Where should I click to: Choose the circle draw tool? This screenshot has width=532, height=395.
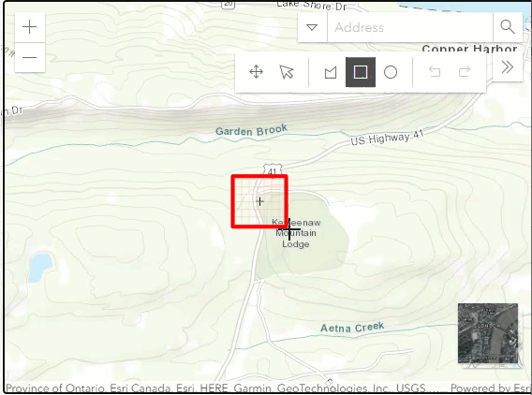tap(391, 72)
